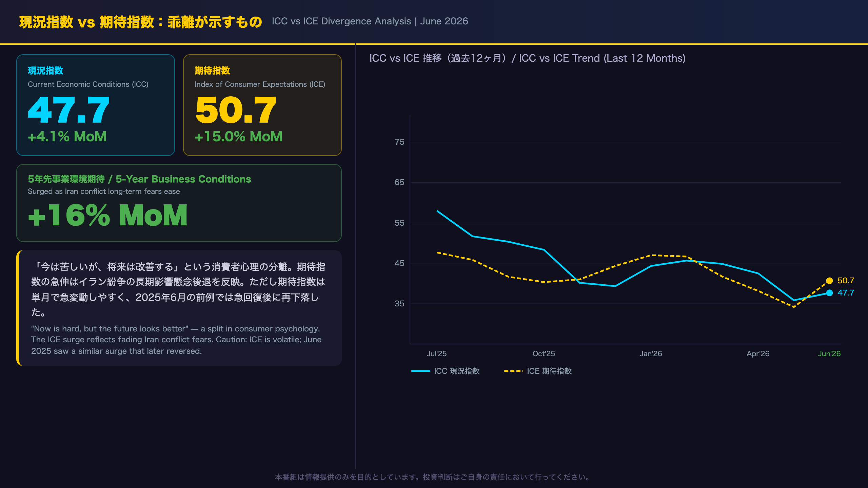Click the Jun'26 axis label
This screenshot has height=488, width=868.
coord(829,353)
